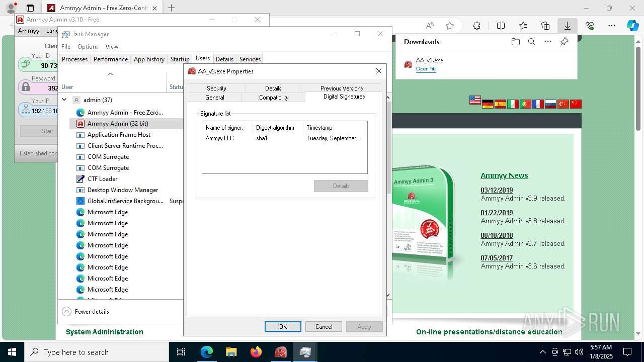Screen dimensions: 644x362
Task: Select the German flag language icon
Action: coord(488,104)
